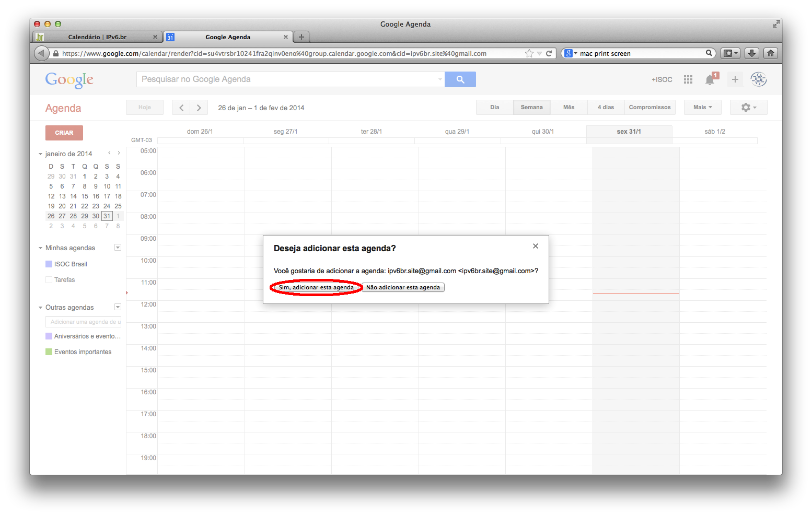The width and height of the screenshot is (812, 516).
Task: Open search engine selector dropdown
Action: coord(571,53)
